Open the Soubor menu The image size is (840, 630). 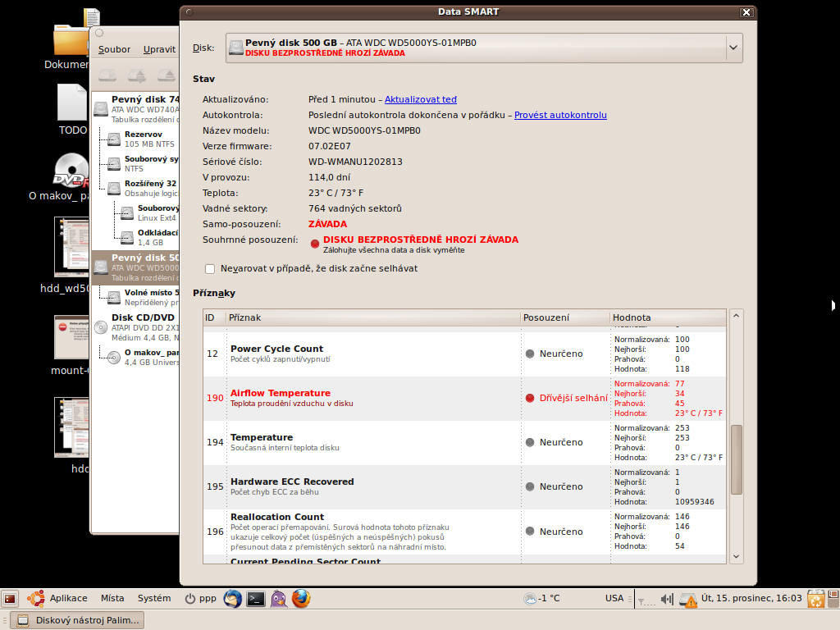114,49
